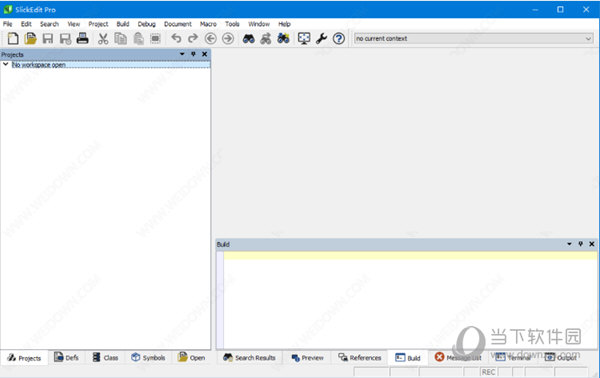Click the select-all toolbar icon beside paste

click(x=155, y=39)
